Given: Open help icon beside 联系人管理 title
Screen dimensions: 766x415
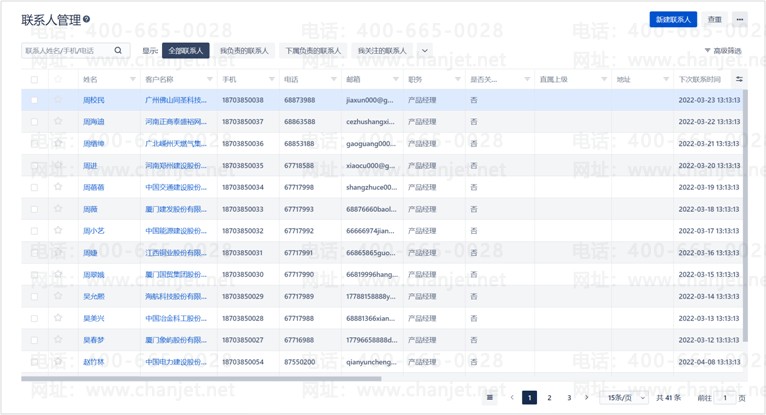Looking at the screenshot, I should coord(86,19).
